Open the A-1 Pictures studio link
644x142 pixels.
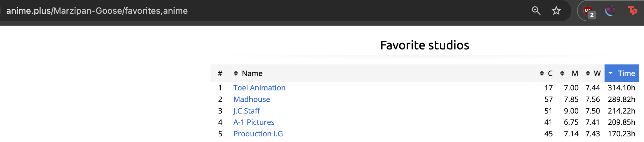254,122
